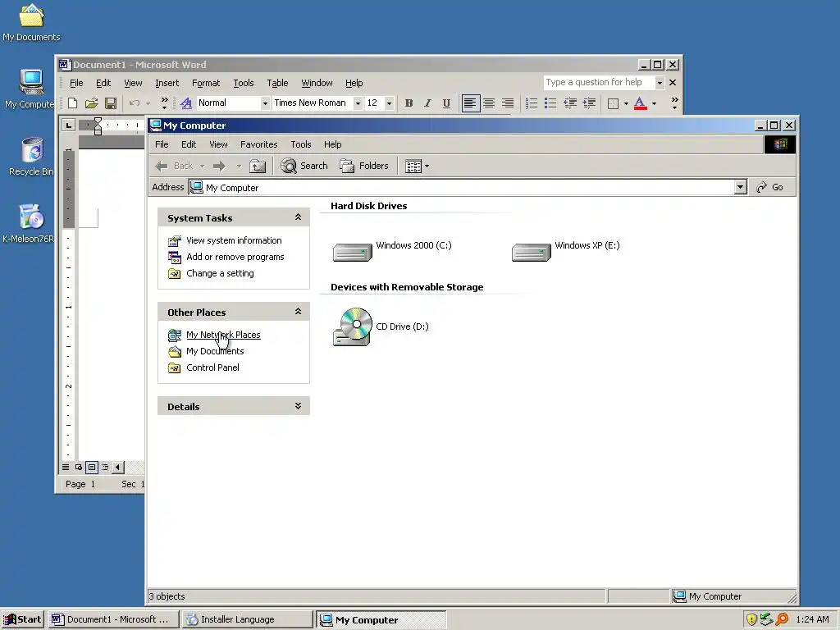840x630 pixels.
Task: Click the Save floppy icon in Word
Action: pos(111,103)
